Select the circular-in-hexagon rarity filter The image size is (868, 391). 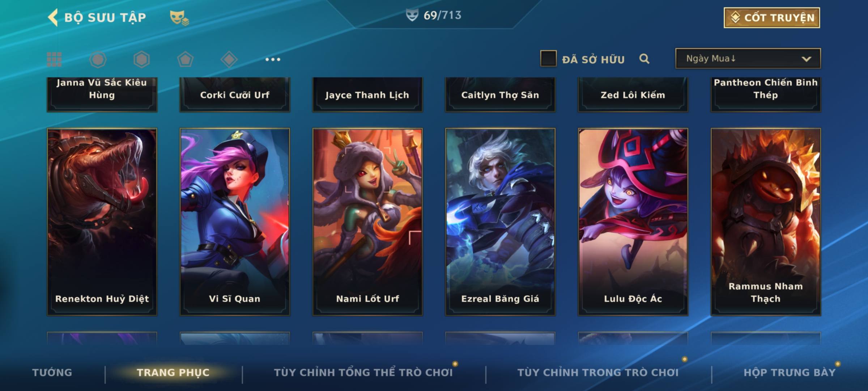98,59
